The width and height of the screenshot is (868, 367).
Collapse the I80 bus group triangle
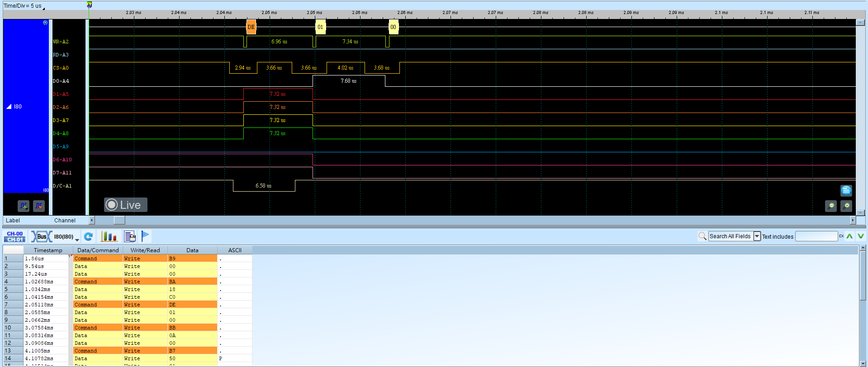9,107
